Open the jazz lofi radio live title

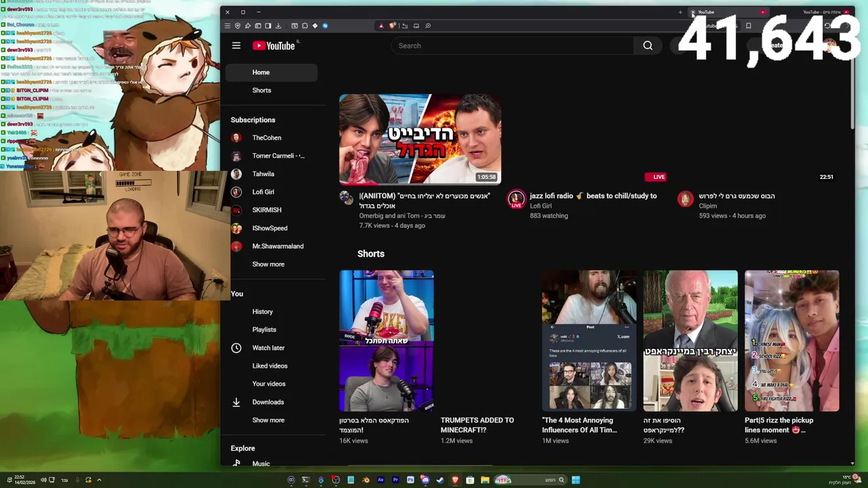(x=593, y=196)
